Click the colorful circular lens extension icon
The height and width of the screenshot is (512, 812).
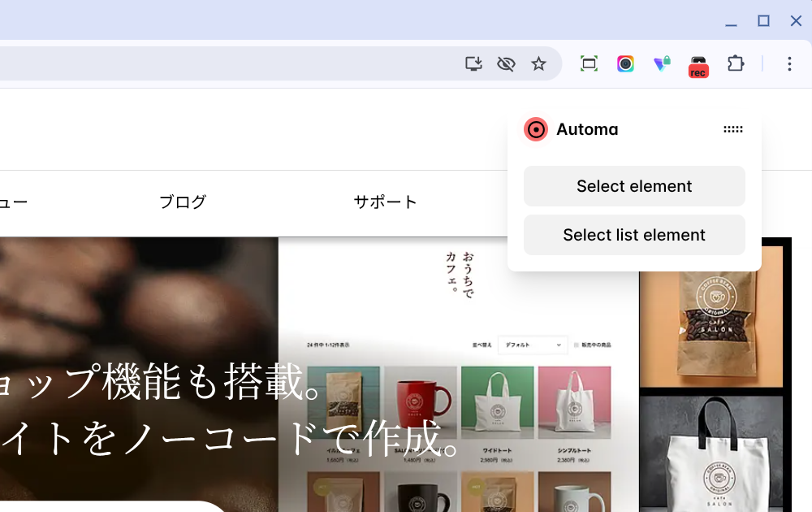point(625,63)
